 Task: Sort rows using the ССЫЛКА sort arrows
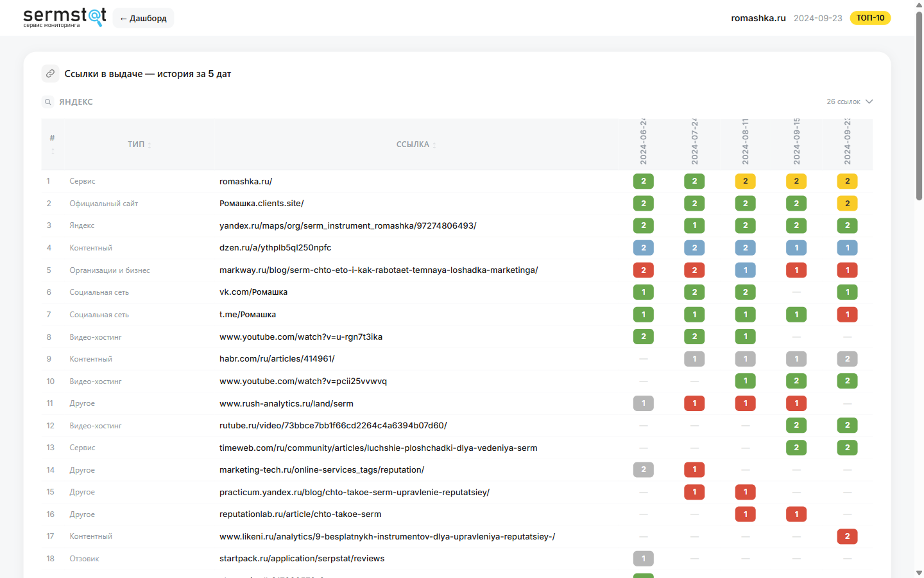click(x=434, y=145)
